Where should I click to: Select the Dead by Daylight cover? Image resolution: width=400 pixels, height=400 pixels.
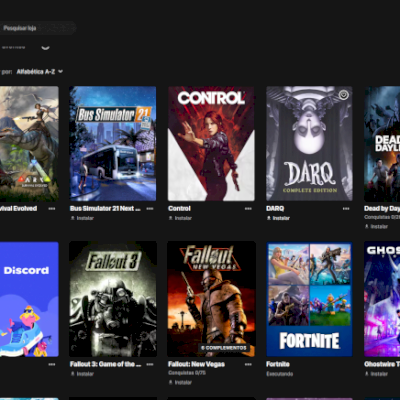tap(382, 144)
